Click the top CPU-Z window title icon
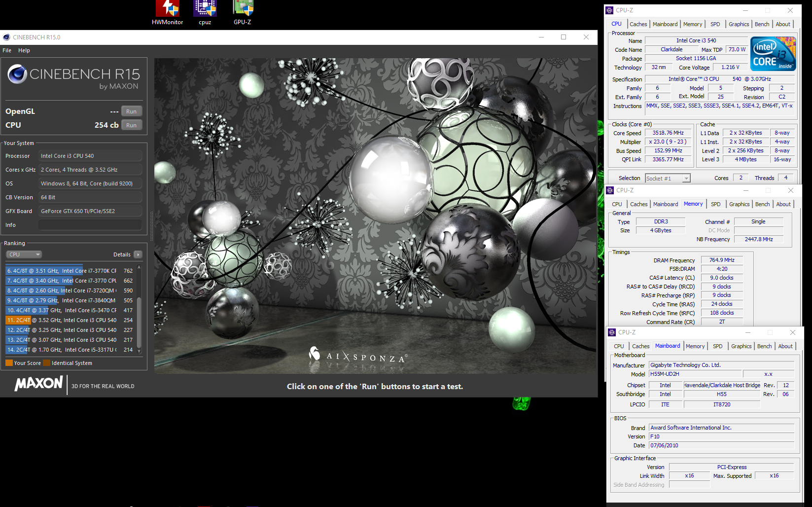This screenshot has width=812, height=507. pyautogui.click(x=609, y=10)
